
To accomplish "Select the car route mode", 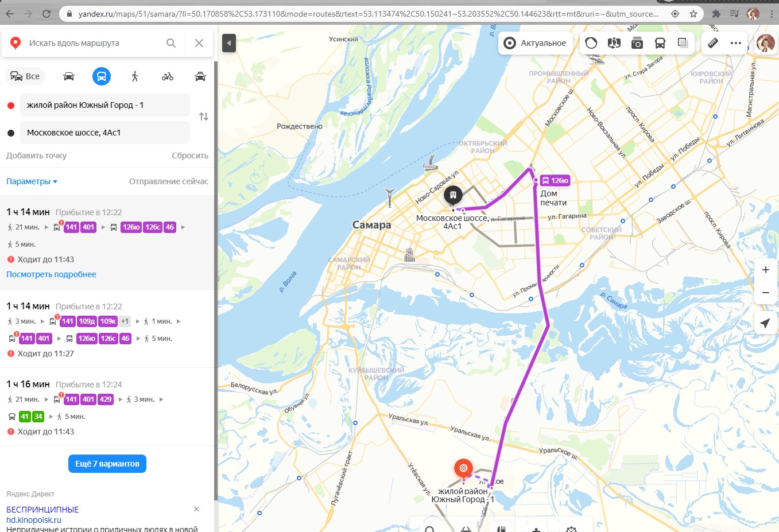I will click(69, 76).
